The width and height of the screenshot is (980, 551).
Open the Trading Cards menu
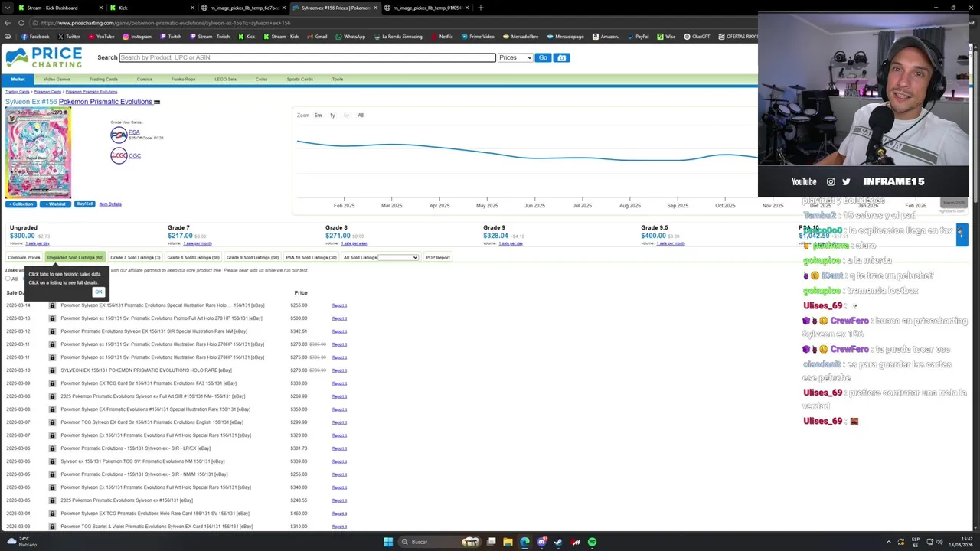pos(103,79)
